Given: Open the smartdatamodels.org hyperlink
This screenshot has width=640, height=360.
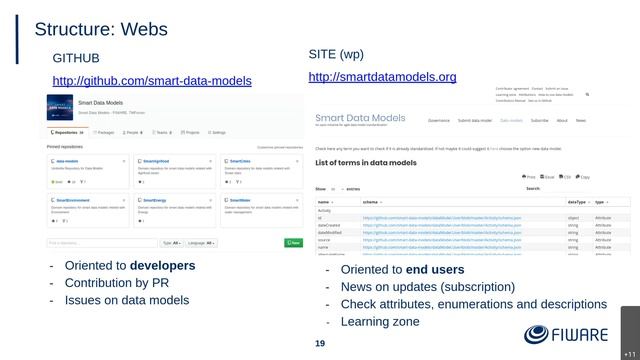Looking at the screenshot, I should [x=382, y=77].
